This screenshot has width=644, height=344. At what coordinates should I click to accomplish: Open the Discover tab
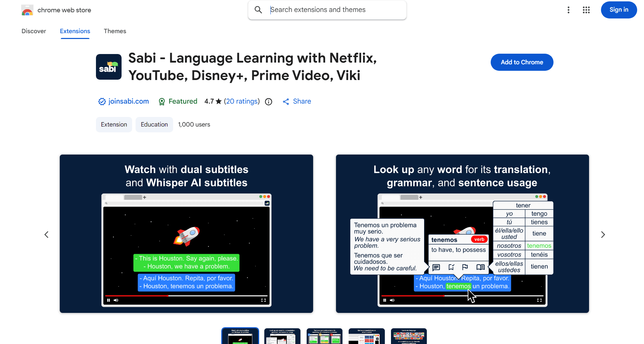(x=34, y=31)
